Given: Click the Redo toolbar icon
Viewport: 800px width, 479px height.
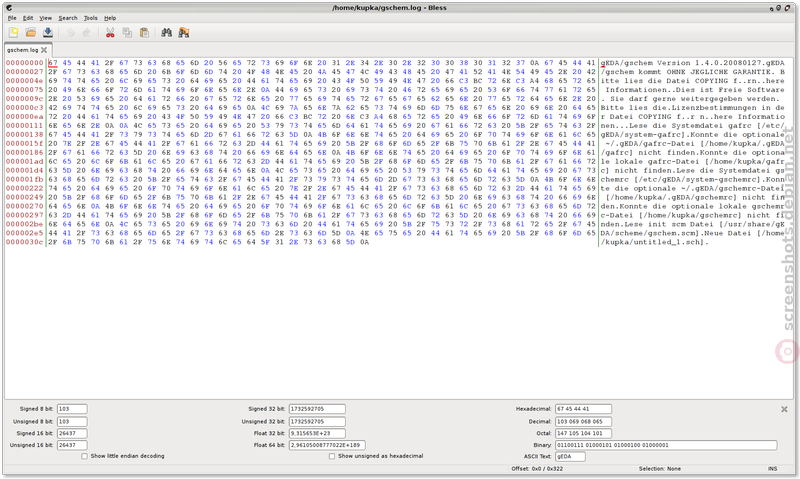Looking at the screenshot, I should click(87, 33).
